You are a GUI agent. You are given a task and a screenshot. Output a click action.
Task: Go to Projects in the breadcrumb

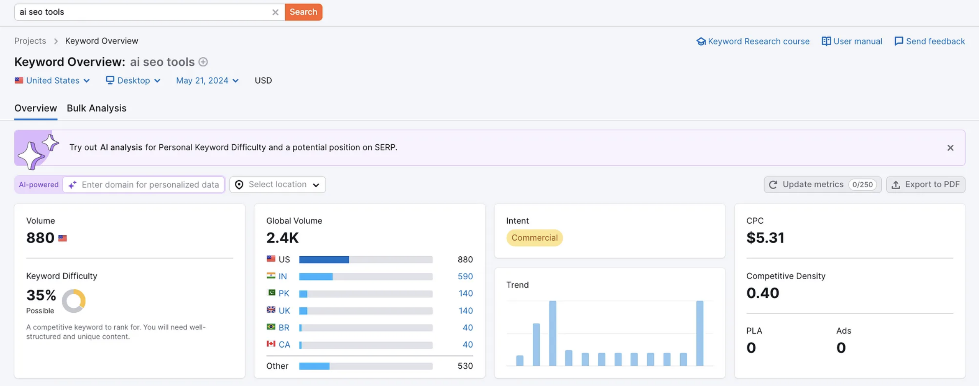(x=30, y=41)
